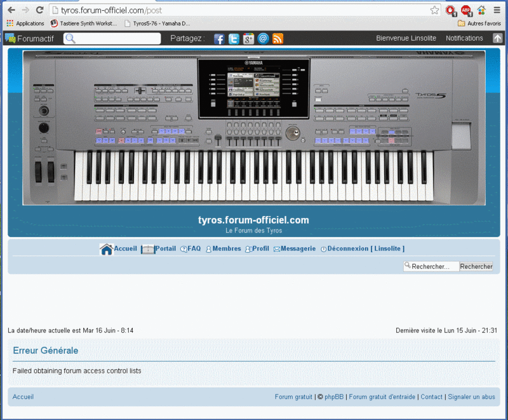Open the Portail page
Image resolution: width=508 pixels, height=420 pixels.
coord(166,248)
